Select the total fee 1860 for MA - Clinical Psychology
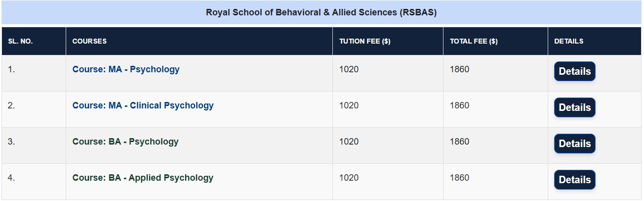 click(x=459, y=105)
